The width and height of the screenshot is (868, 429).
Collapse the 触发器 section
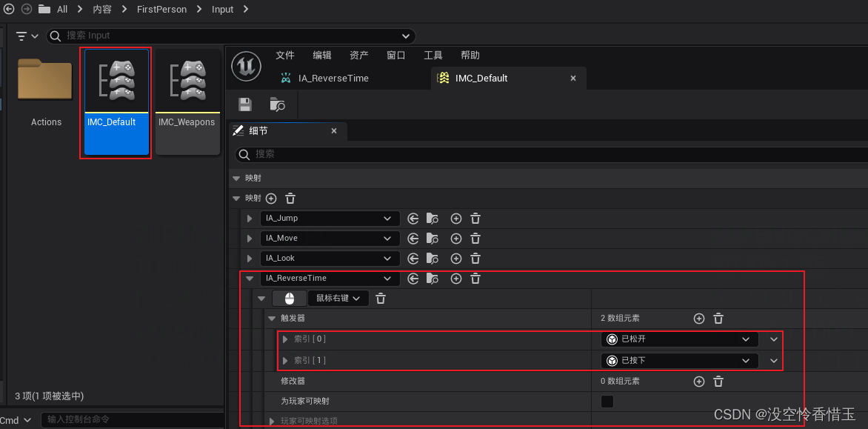(x=271, y=318)
